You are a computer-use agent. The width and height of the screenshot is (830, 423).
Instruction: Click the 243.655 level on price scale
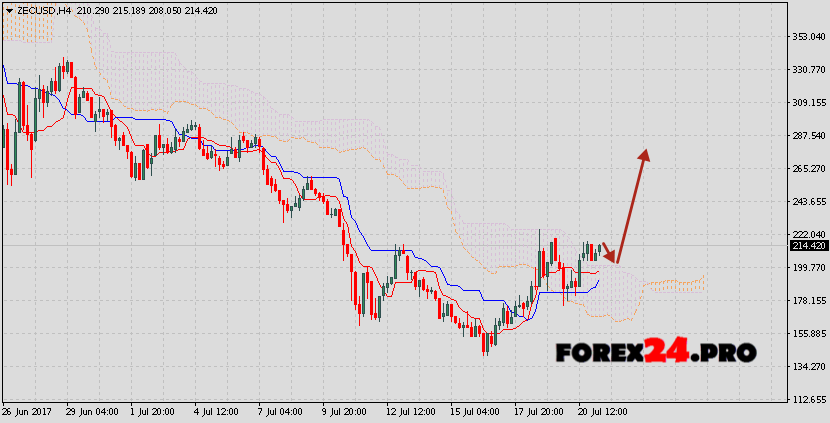tap(808, 202)
